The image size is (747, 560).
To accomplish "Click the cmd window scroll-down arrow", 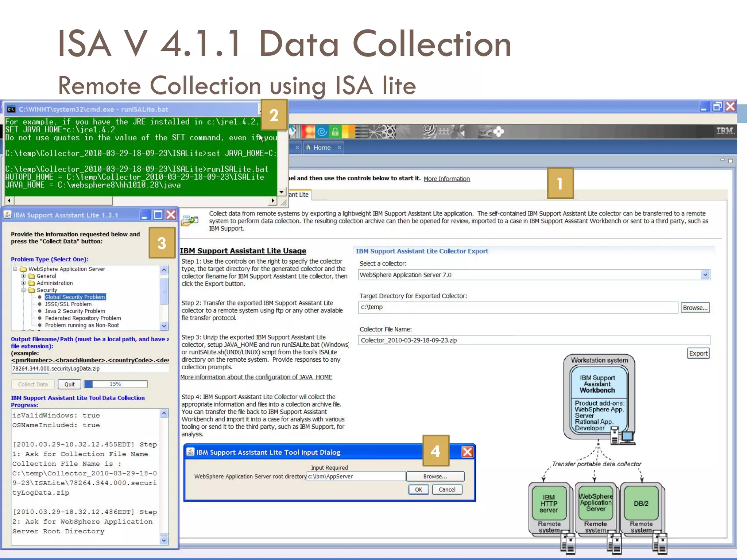I will (282, 192).
